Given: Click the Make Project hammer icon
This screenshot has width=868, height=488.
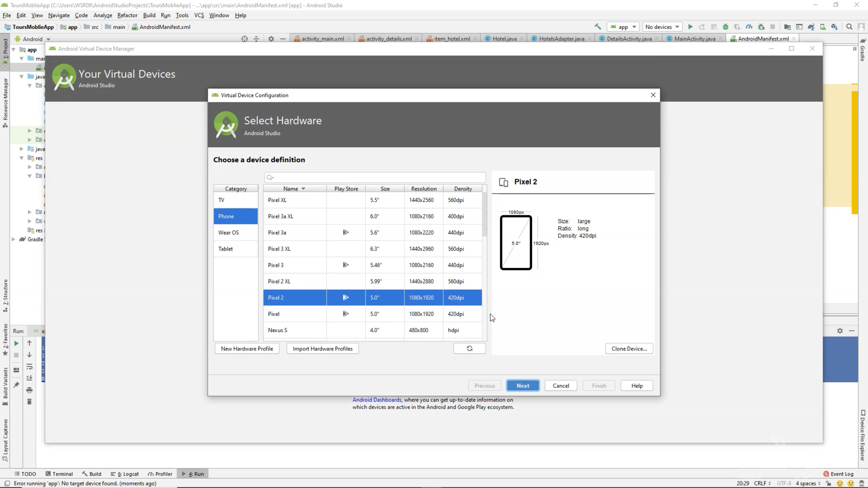Looking at the screenshot, I should 598,27.
